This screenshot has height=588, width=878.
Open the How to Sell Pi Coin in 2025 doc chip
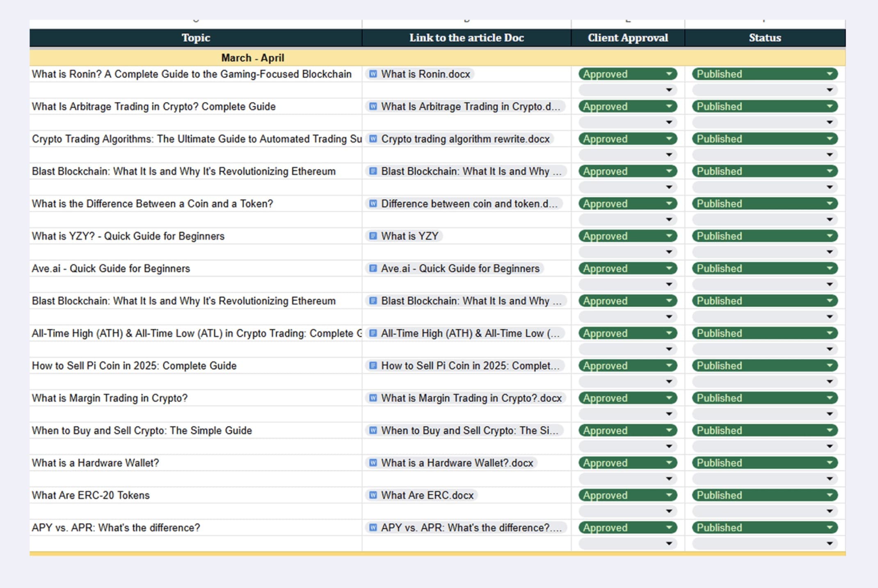click(465, 366)
